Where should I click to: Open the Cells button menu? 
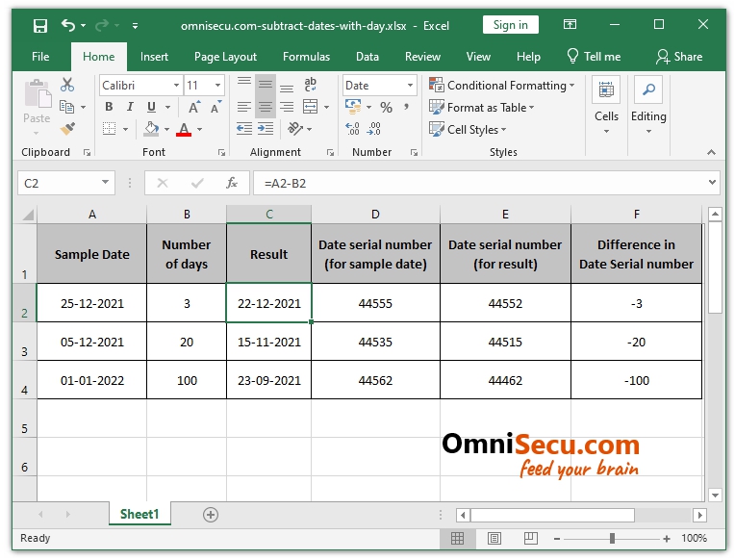pos(606,106)
